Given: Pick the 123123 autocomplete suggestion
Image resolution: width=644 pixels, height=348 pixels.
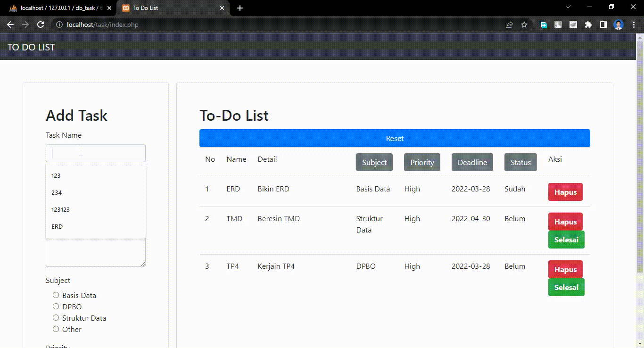Looking at the screenshot, I should 96,209.
